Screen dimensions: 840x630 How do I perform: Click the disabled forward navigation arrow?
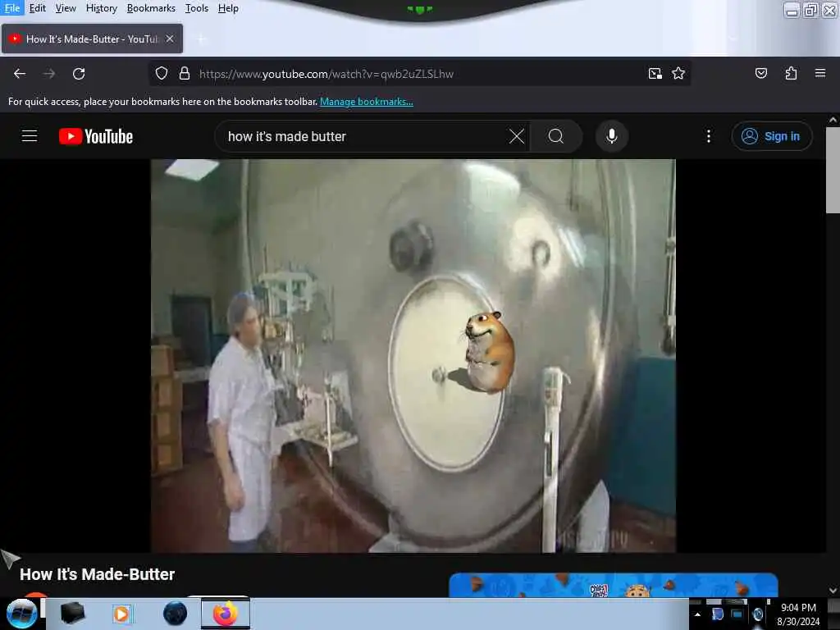(x=48, y=73)
